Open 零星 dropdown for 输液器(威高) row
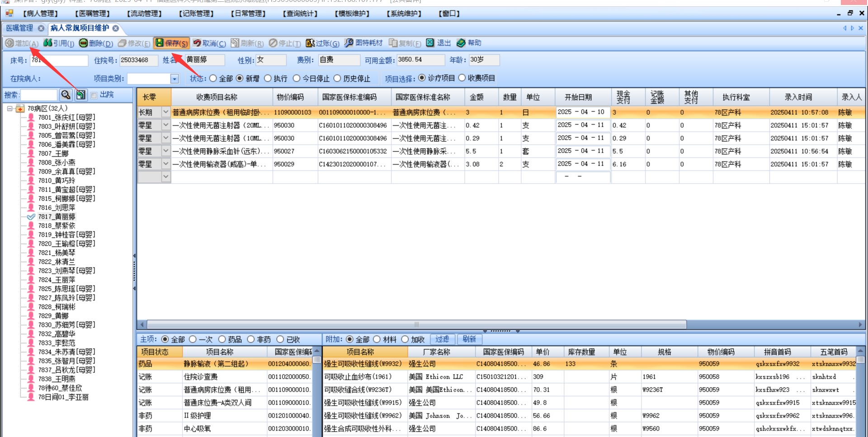 pos(166,164)
